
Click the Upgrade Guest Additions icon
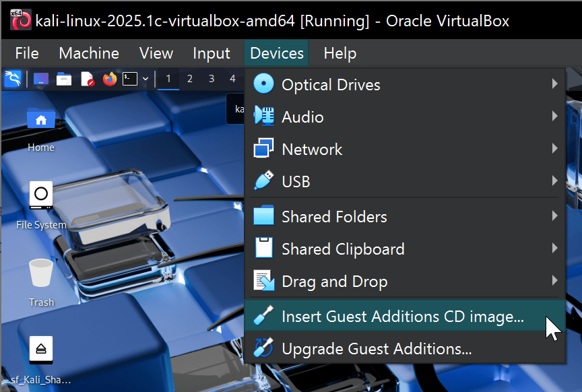click(264, 348)
